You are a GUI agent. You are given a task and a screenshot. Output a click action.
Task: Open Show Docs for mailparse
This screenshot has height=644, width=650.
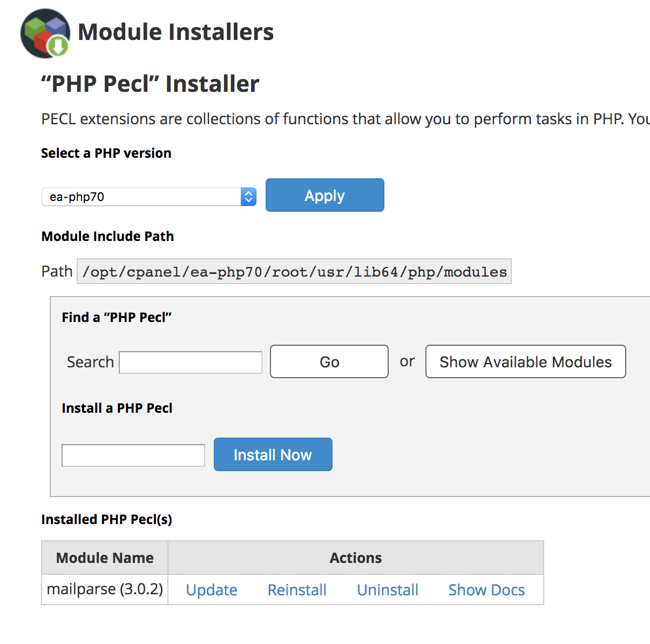[x=486, y=590]
